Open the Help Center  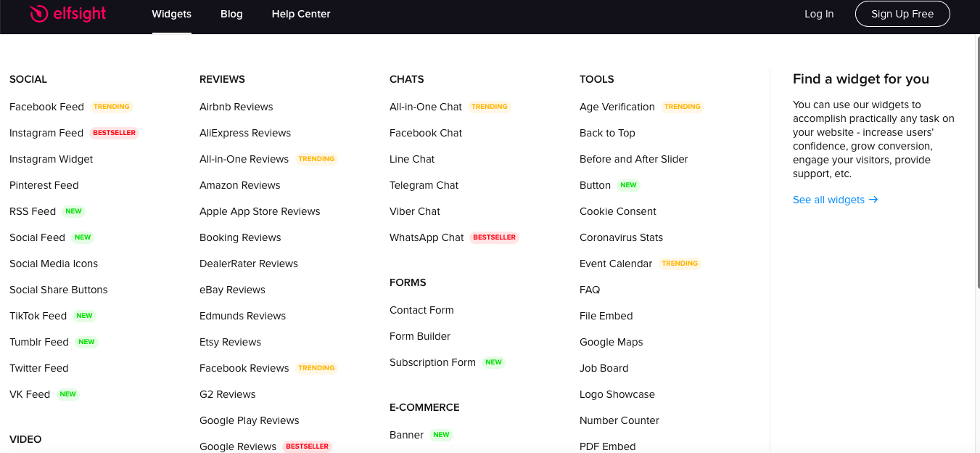(x=301, y=14)
